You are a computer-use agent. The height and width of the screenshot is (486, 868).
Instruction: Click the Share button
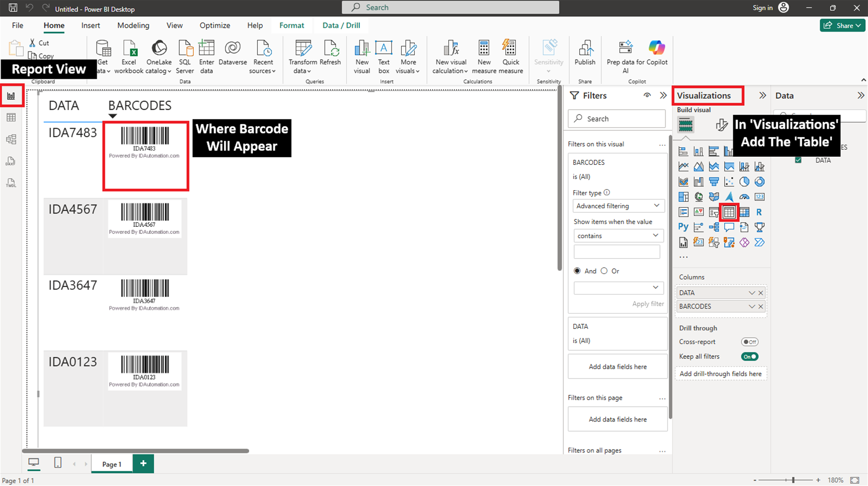click(842, 25)
